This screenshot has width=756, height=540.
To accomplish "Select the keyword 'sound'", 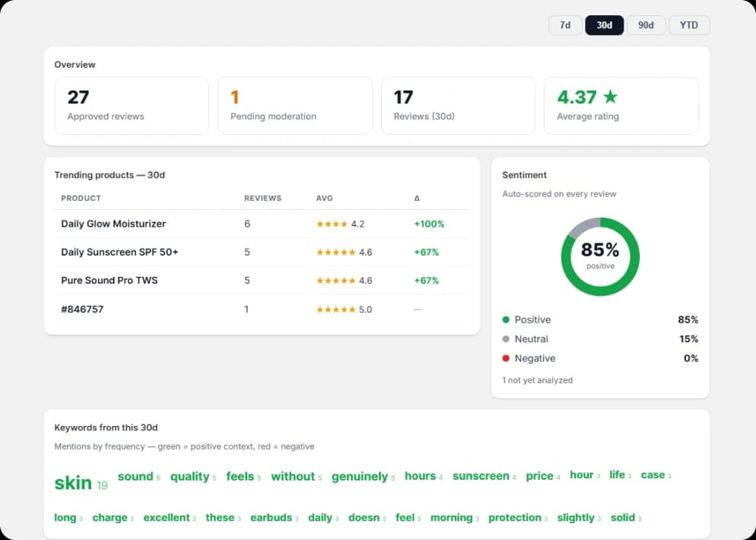I will (x=135, y=476).
